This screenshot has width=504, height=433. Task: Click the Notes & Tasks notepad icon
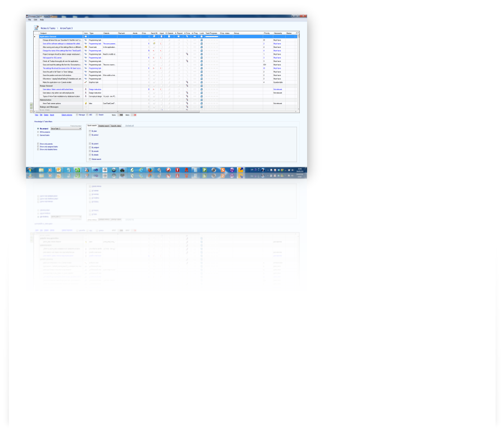click(x=36, y=28)
